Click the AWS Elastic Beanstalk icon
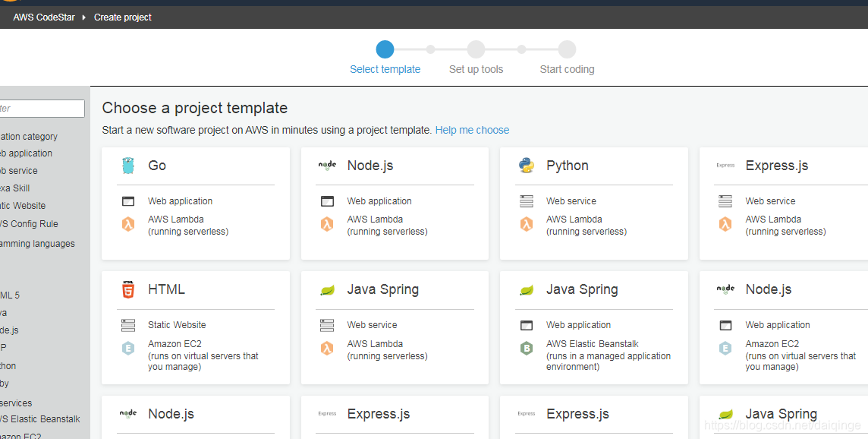 pyautogui.click(x=527, y=349)
